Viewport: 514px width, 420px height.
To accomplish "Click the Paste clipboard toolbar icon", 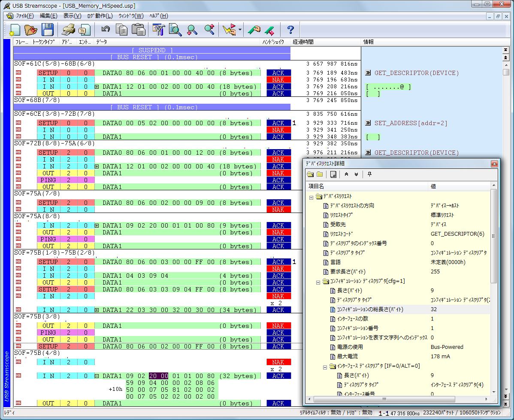I will tap(138, 30).
